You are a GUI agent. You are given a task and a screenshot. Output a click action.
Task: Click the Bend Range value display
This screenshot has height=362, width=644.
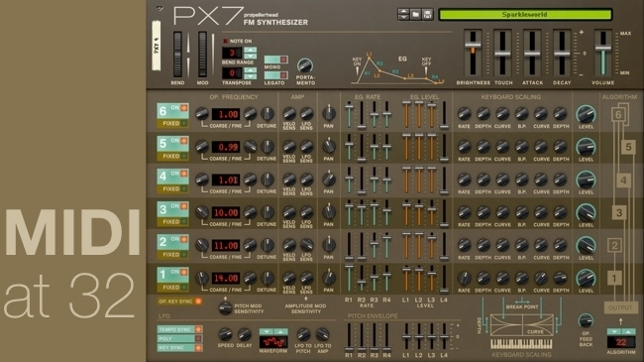tap(232, 53)
